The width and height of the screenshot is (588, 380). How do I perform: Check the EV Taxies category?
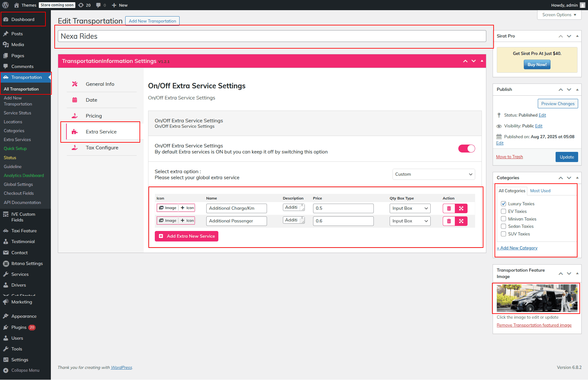click(x=503, y=211)
